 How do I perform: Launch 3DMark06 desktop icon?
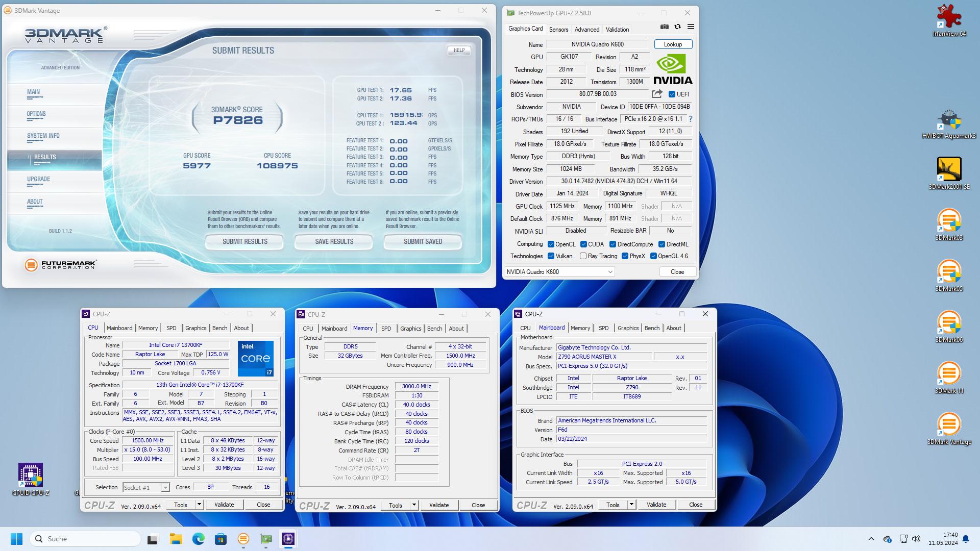(x=949, y=327)
